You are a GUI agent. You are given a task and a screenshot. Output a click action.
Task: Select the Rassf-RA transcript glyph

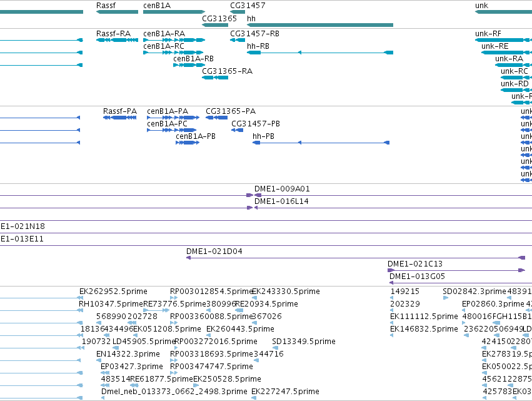117,40
